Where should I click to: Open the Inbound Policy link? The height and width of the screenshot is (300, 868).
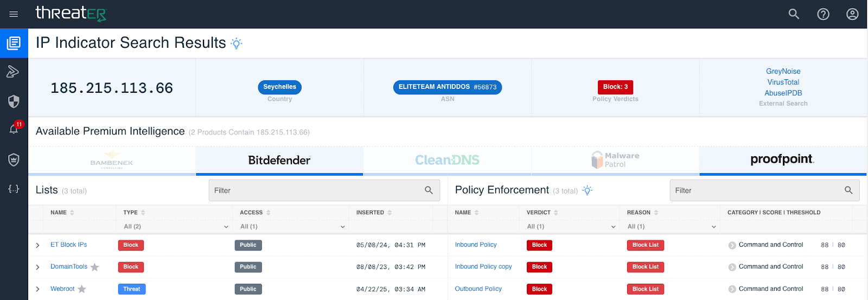[x=476, y=245]
